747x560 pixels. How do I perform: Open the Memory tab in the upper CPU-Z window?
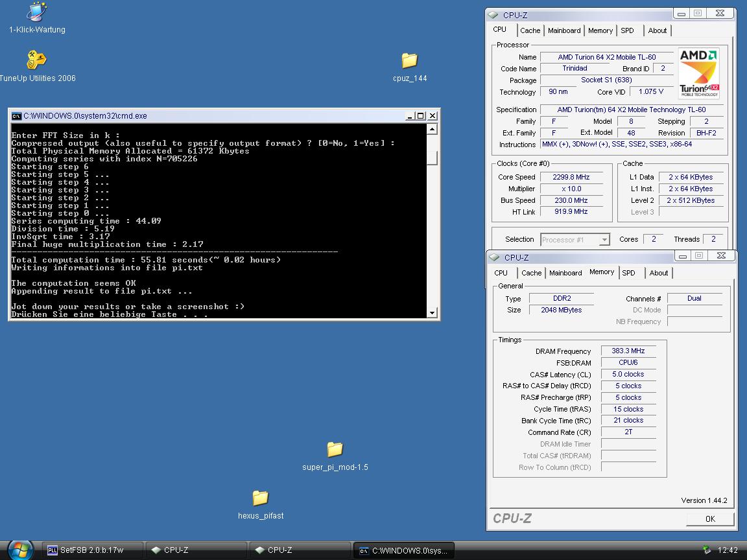(600, 30)
